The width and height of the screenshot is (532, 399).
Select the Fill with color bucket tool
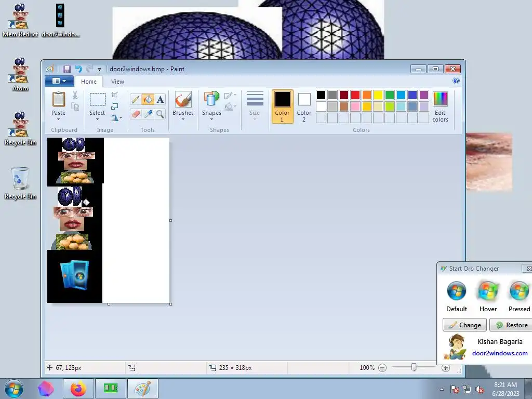[148, 99]
